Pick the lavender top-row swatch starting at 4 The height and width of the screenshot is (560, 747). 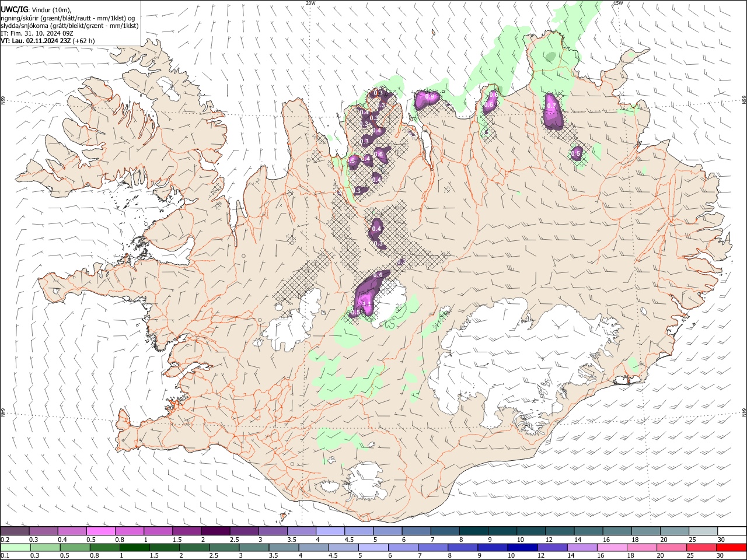pyautogui.click(x=330, y=531)
